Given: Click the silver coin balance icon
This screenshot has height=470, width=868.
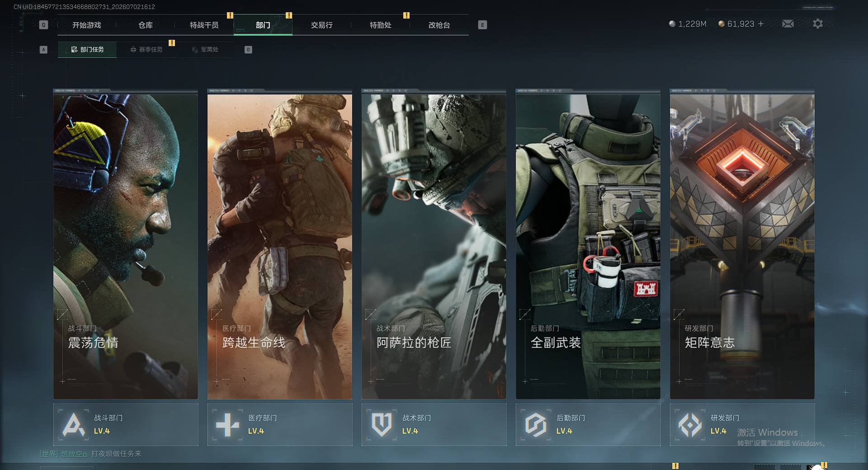Looking at the screenshot, I should tap(672, 23).
